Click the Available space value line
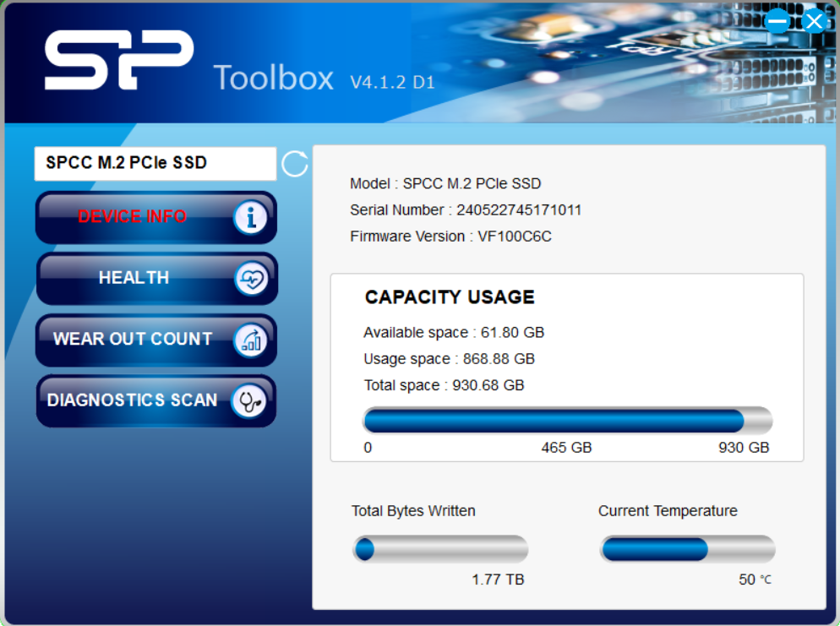Image resolution: width=840 pixels, height=626 pixels. (x=453, y=333)
